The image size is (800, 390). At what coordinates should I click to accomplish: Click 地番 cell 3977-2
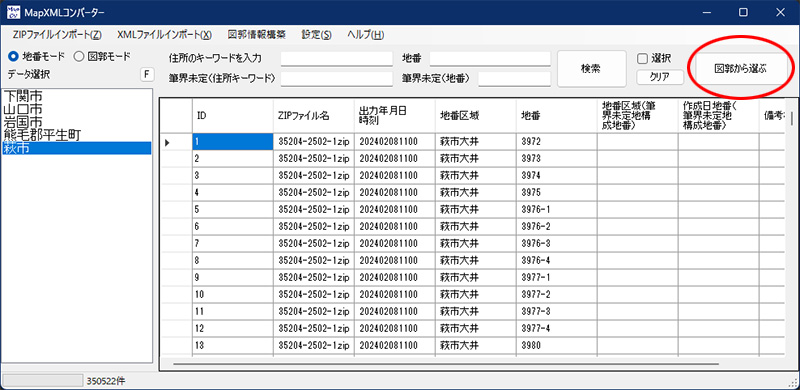click(557, 294)
